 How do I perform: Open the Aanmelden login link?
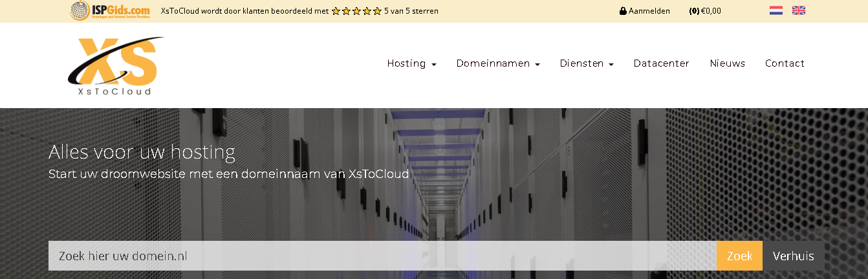coord(645,11)
